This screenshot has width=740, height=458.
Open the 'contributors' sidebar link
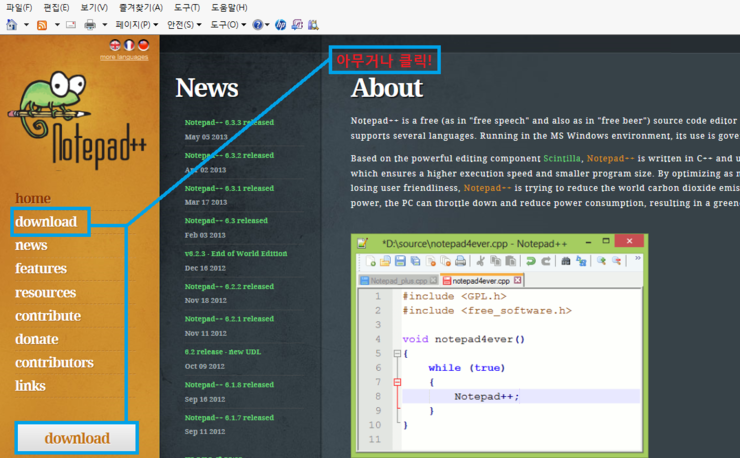(x=54, y=362)
